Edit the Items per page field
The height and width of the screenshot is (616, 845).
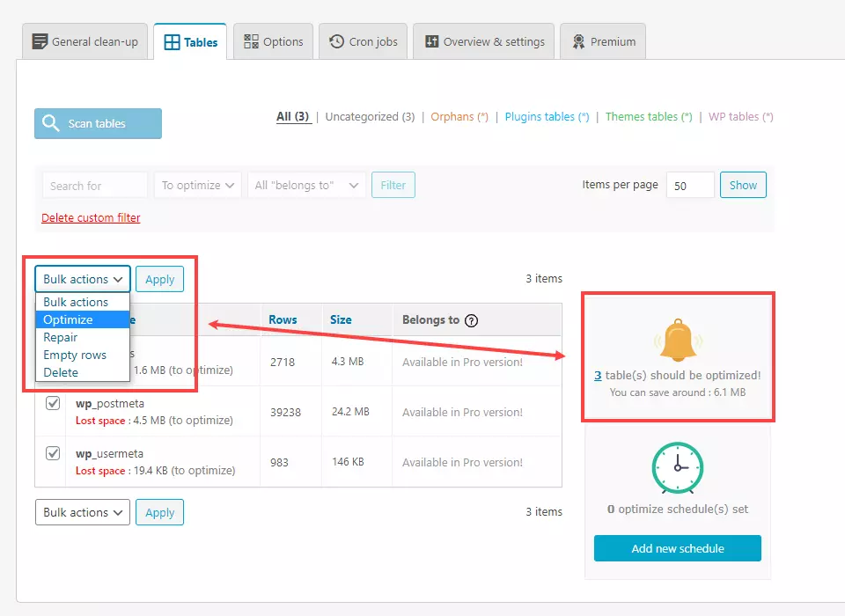click(690, 186)
